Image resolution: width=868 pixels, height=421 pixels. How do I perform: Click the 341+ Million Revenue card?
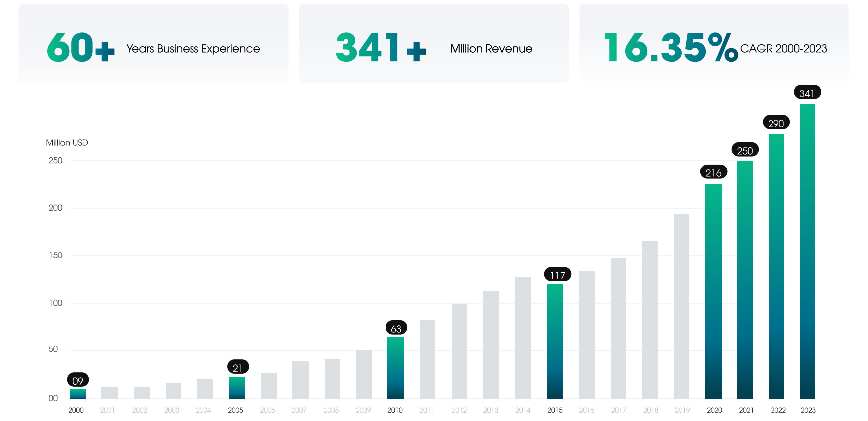point(434,43)
